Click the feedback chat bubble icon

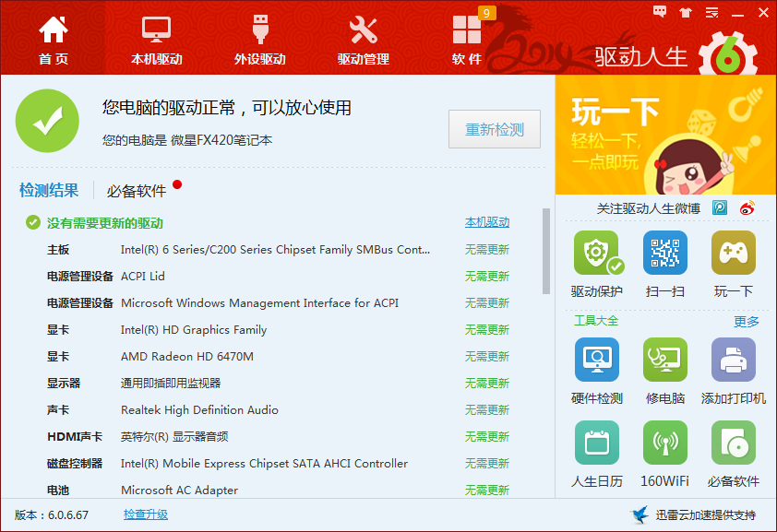[660, 12]
